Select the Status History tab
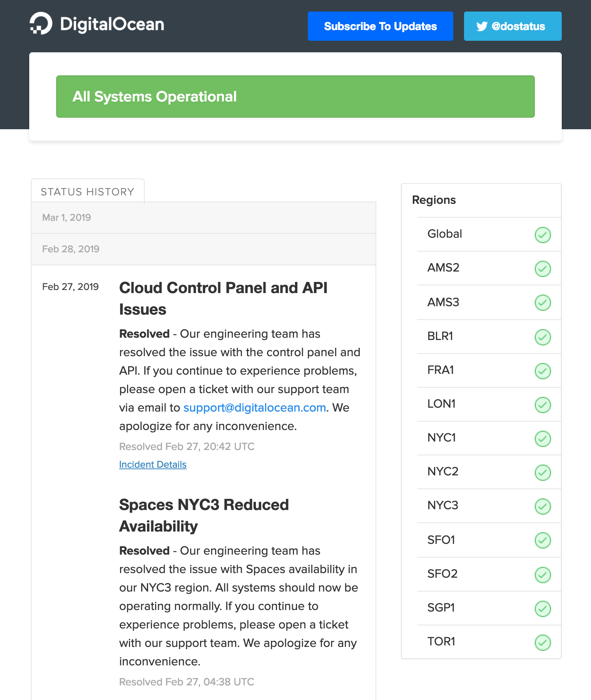 88,192
